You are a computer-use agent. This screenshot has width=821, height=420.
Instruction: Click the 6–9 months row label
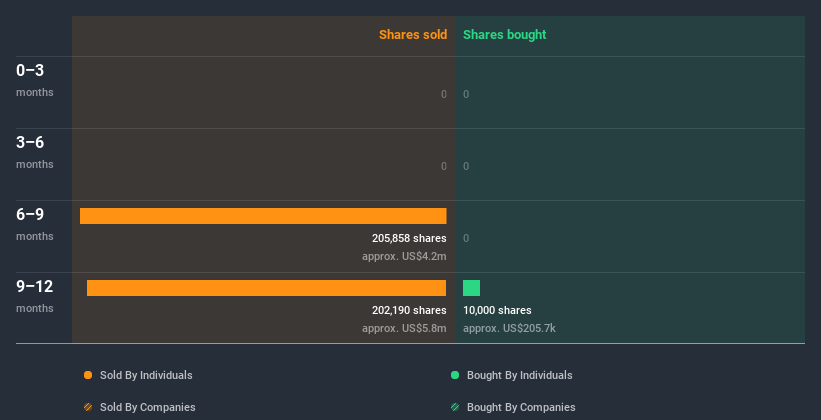35,224
